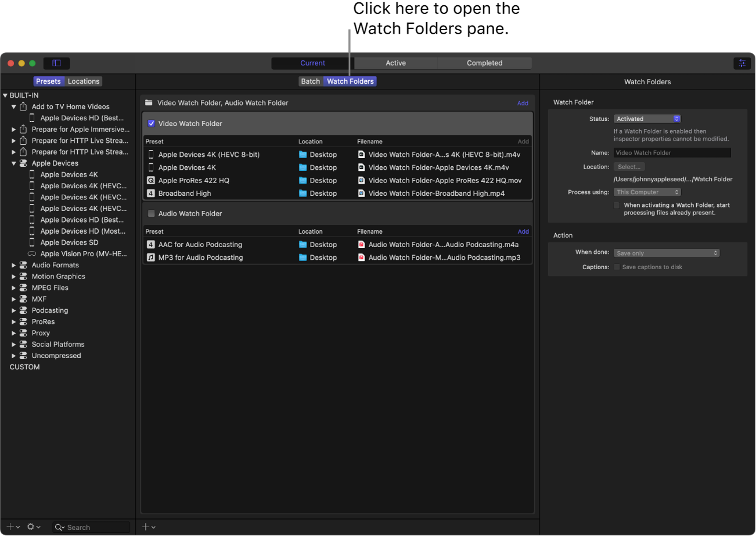Switch to the Completed view
Viewport: 756px width, 537px height.
pos(484,63)
